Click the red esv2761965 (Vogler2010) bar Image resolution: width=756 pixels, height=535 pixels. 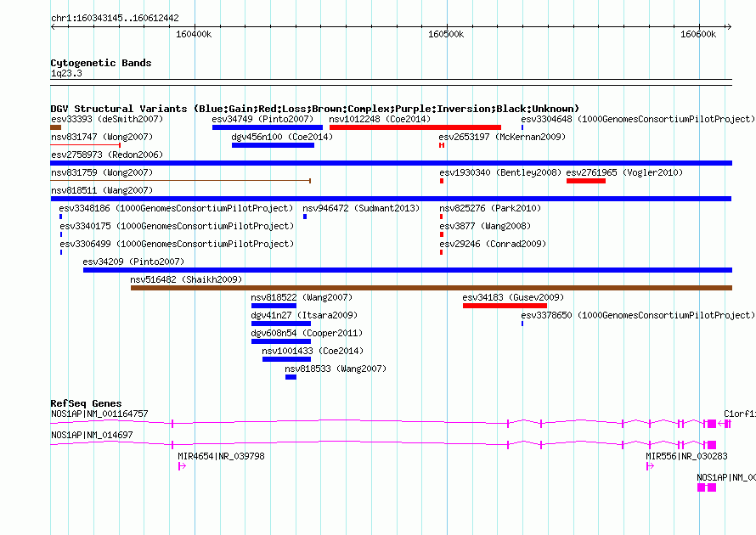tap(586, 181)
